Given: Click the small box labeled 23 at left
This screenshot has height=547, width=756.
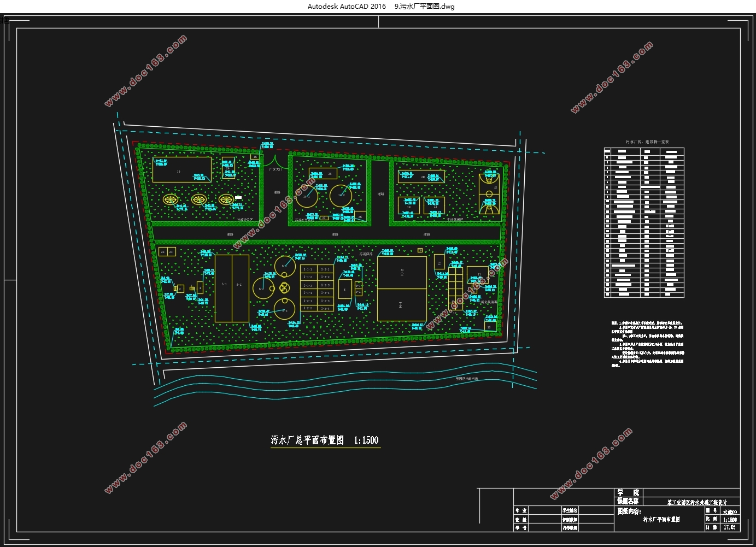Looking at the screenshot, I should [172, 252].
